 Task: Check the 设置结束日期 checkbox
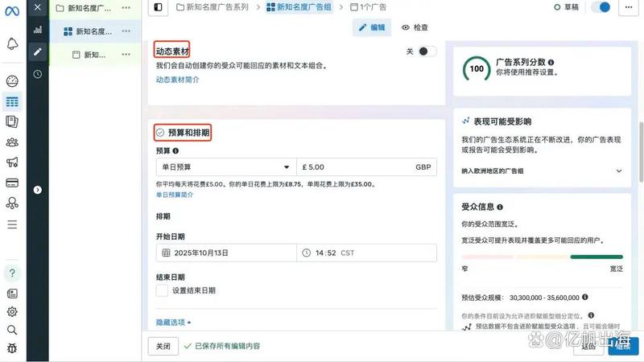pyautogui.click(x=162, y=290)
